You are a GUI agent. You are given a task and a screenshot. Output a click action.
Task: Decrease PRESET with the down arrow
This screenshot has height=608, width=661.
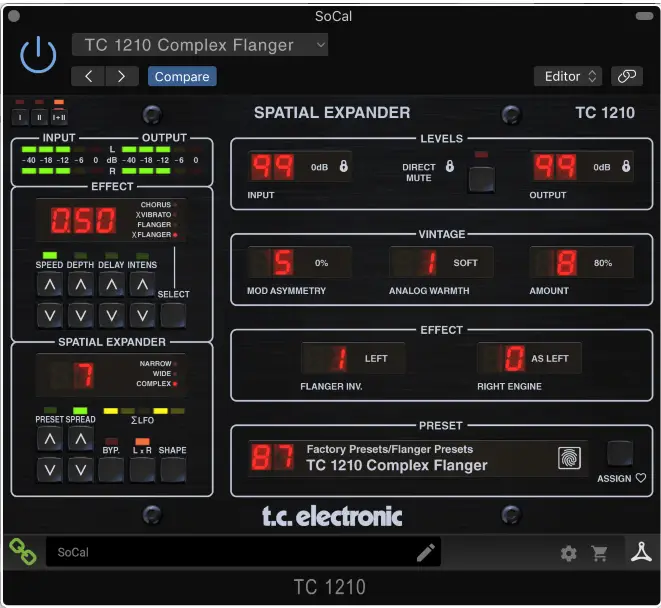50,470
